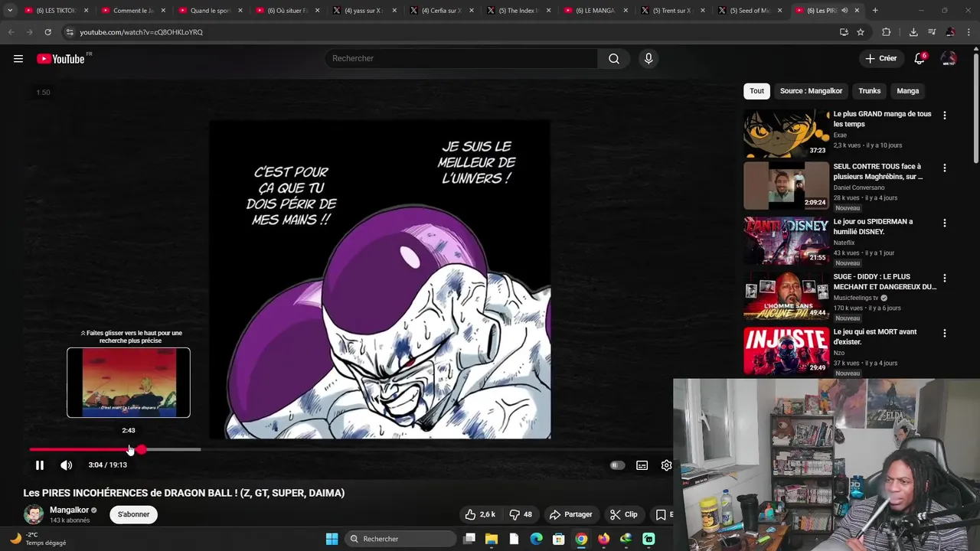This screenshot has width=980, height=551.
Task: Bookmark this page with the star icon
Action: click(x=861, y=32)
